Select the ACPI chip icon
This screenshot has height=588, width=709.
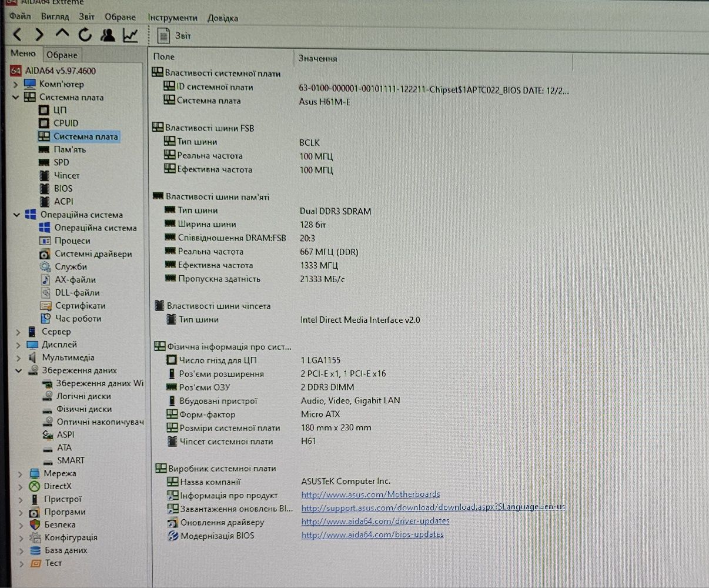[x=44, y=201]
